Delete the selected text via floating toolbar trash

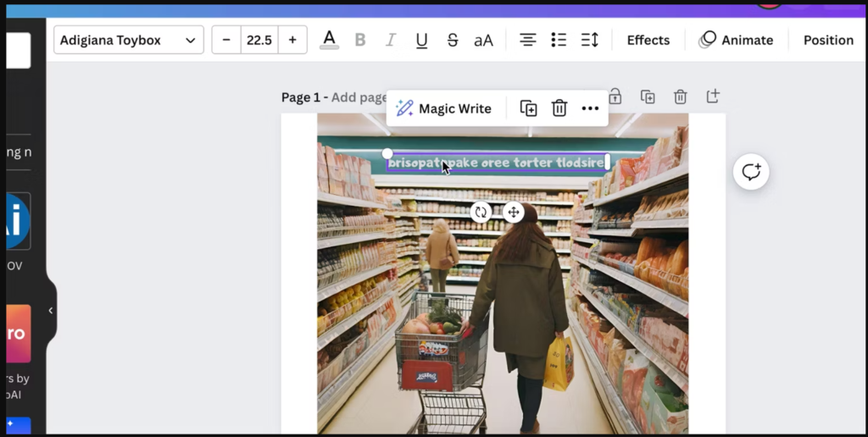(559, 108)
